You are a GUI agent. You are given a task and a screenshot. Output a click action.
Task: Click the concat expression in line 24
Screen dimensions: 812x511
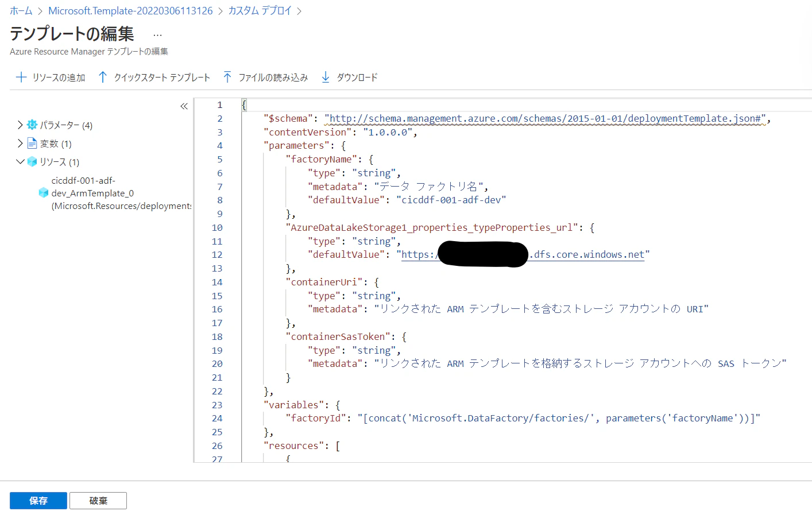pyautogui.click(x=559, y=418)
